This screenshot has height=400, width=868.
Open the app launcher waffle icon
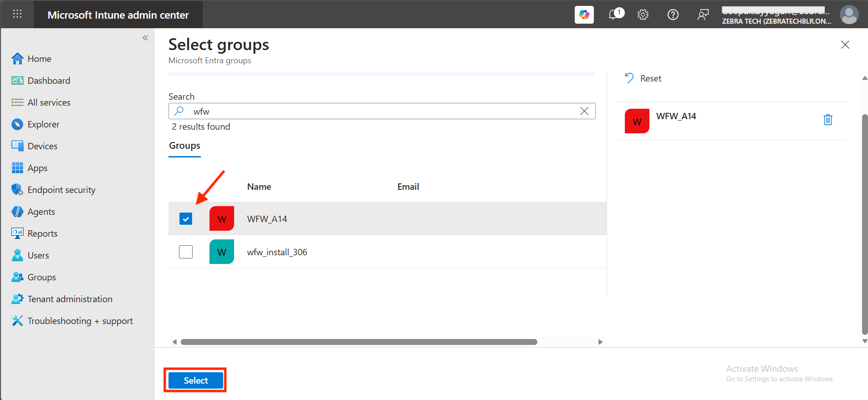(x=17, y=14)
